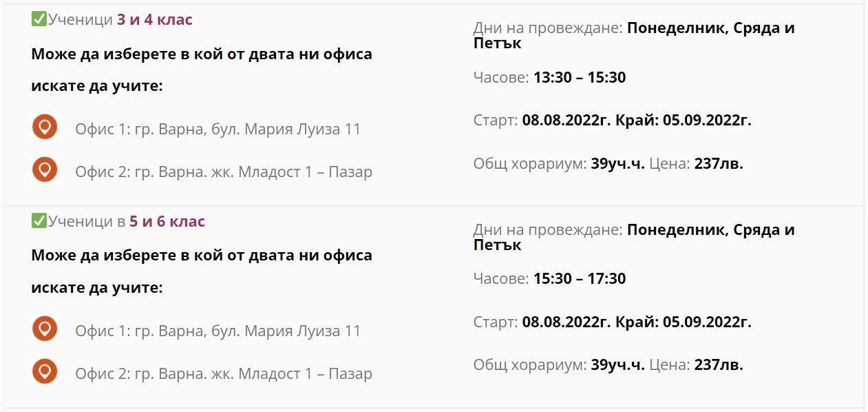Viewport: 868px width, 412px height.
Task: Click the 39уч.ч. total hours in the 5 и 6 клас section
Action: tap(617, 365)
